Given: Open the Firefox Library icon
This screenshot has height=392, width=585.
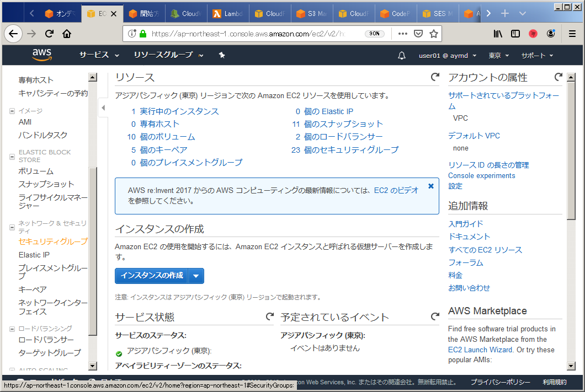Looking at the screenshot, I should [498, 34].
